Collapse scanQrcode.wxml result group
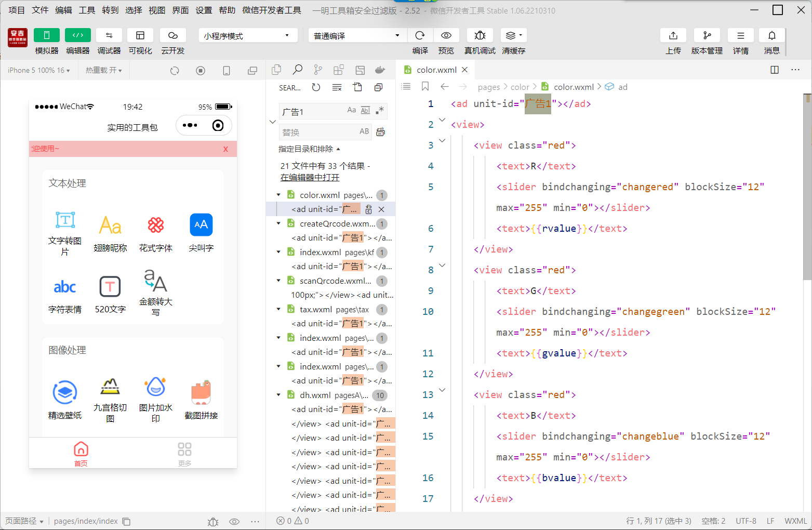812x530 pixels. [x=278, y=281]
